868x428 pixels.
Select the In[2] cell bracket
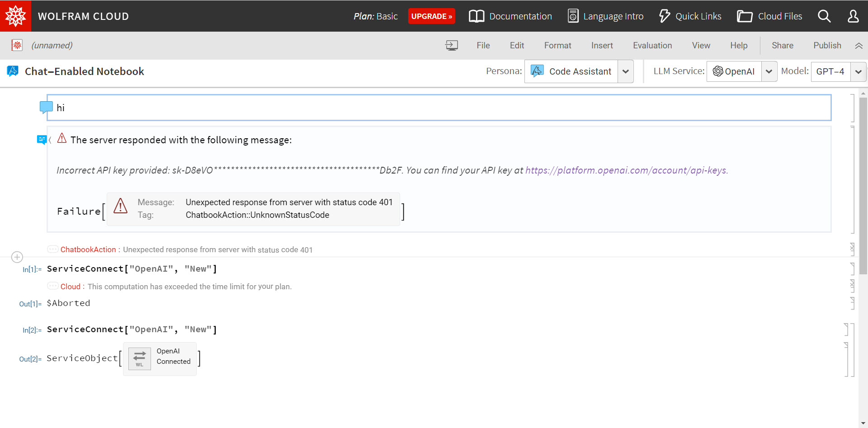846,329
